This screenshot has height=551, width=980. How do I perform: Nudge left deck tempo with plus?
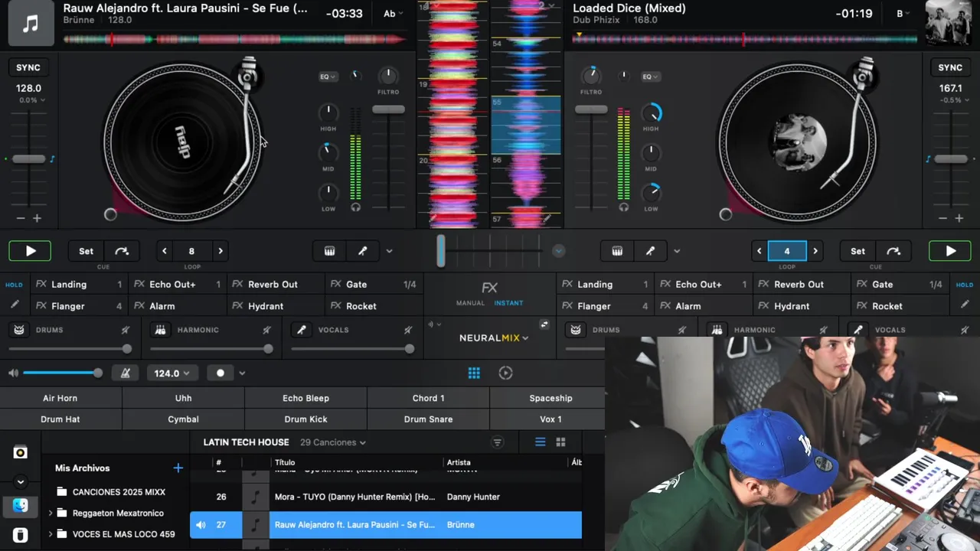pyautogui.click(x=37, y=218)
